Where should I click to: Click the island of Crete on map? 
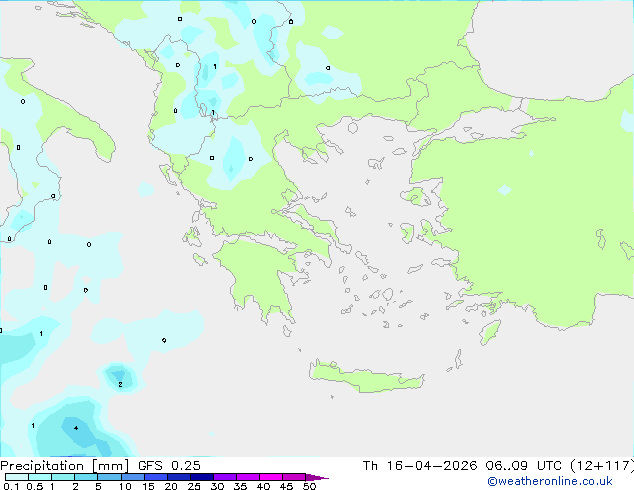366,377
